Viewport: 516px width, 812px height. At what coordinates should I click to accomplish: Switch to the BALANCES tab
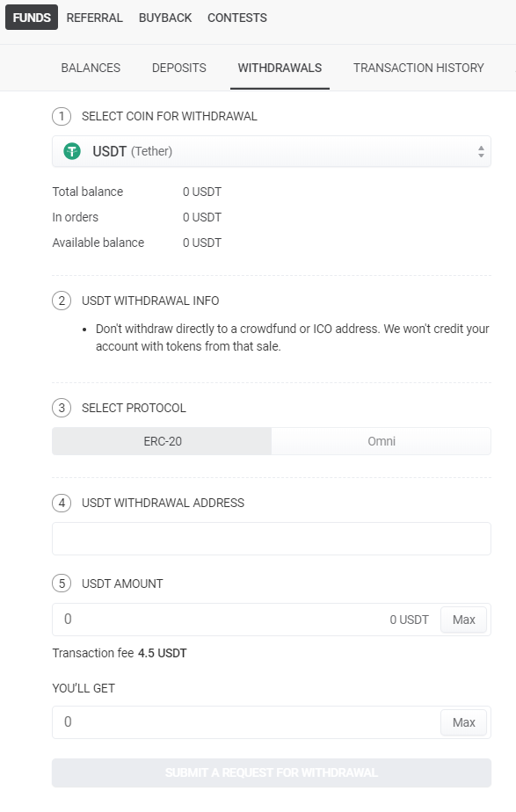[x=91, y=68]
